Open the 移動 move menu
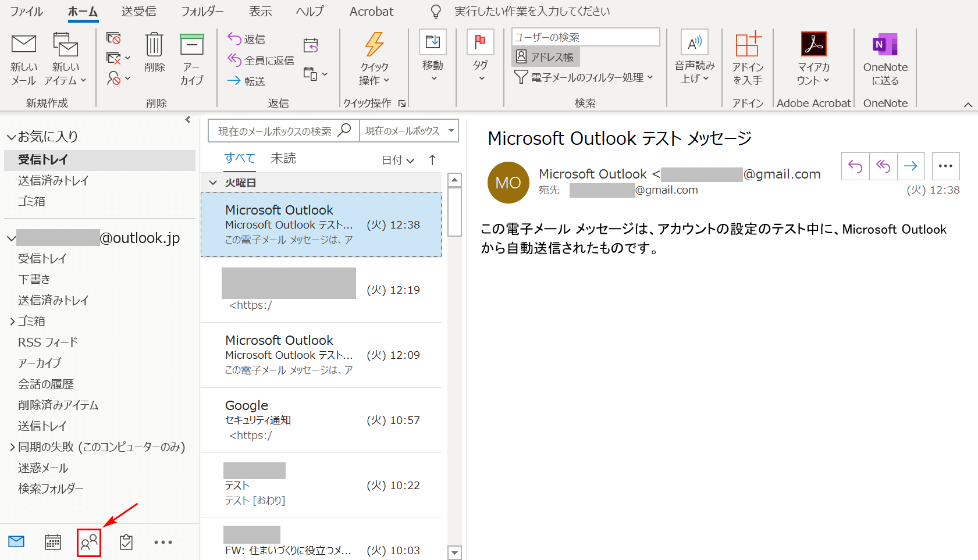Screen dimensions: 978x560 pyautogui.click(x=433, y=56)
